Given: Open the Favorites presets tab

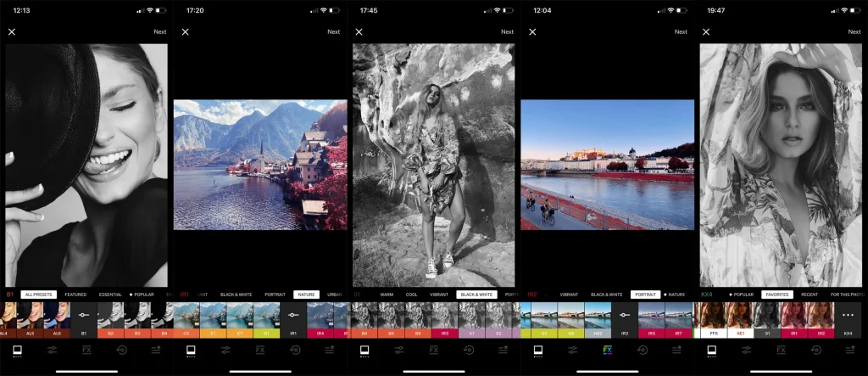Looking at the screenshot, I should [777, 295].
